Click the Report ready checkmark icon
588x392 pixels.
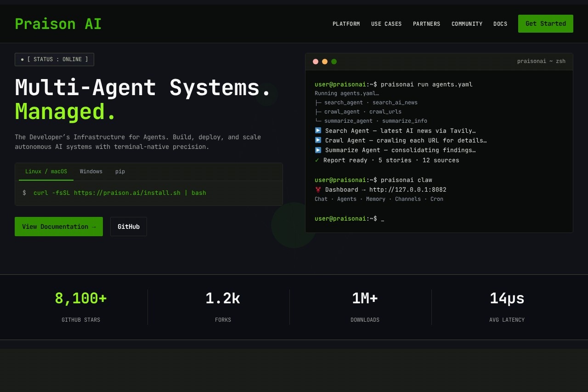click(x=317, y=160)
